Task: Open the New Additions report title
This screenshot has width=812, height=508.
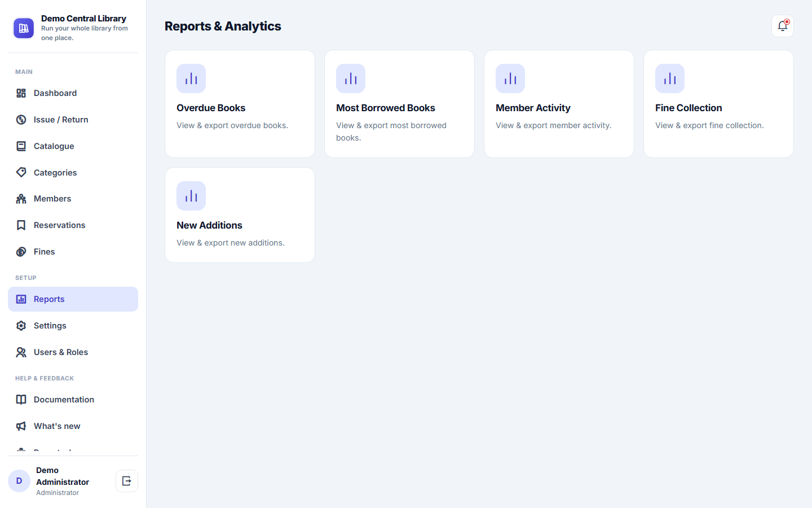Action: click(x=209, y=225)
